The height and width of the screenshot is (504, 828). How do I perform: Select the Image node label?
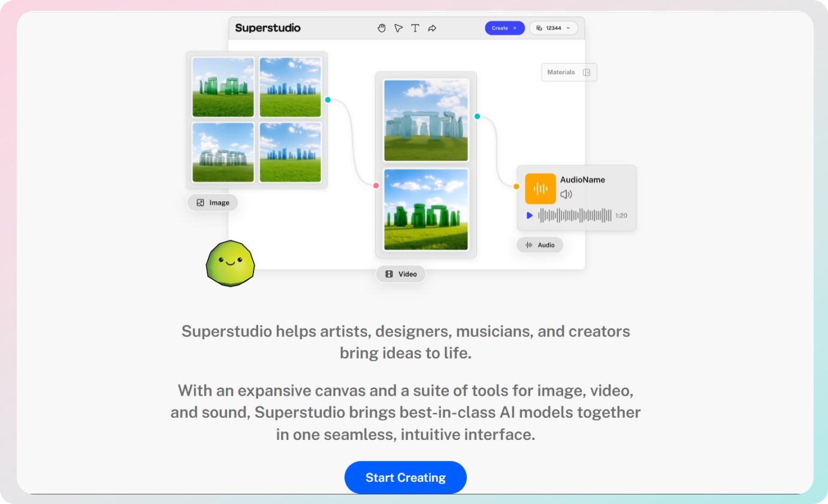tap(213, 203)
